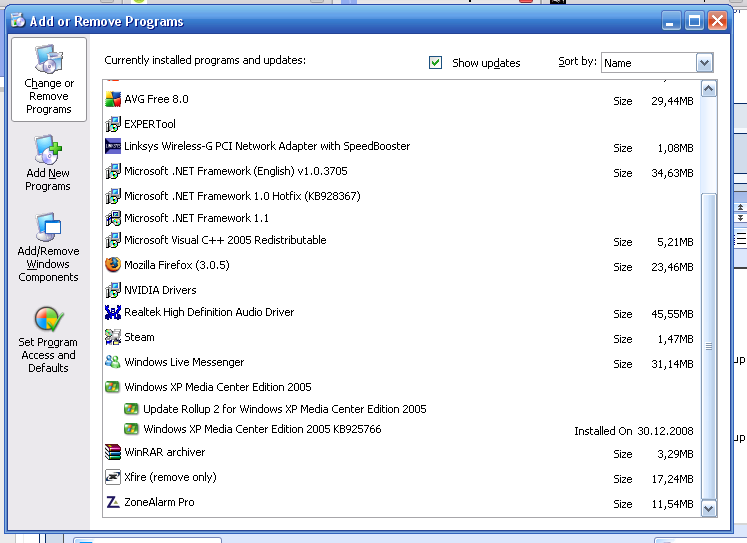The height and width of the screenshot is (543, 747).
Task: Select Media Center Edition 2005 KB925766 update
Action: [x=401, y=429]
